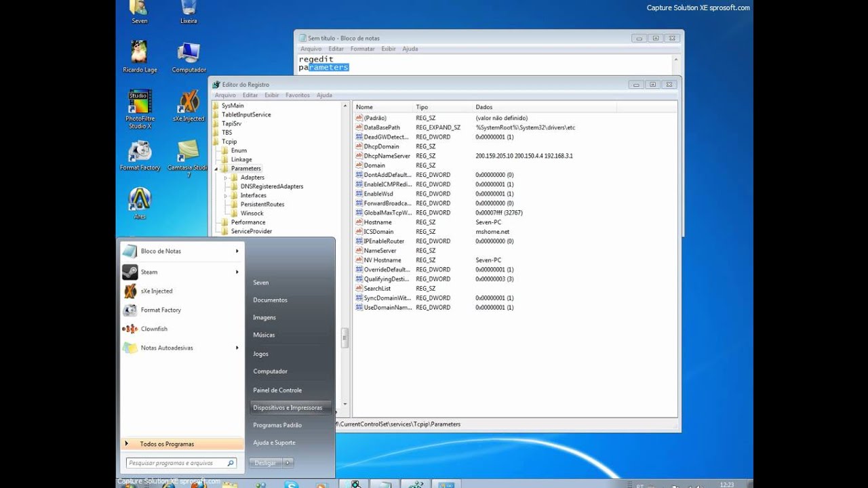Launch PhotoFiltre Studio X from the desktop
This screenshot has height=488, width=868.
[140, 108]
